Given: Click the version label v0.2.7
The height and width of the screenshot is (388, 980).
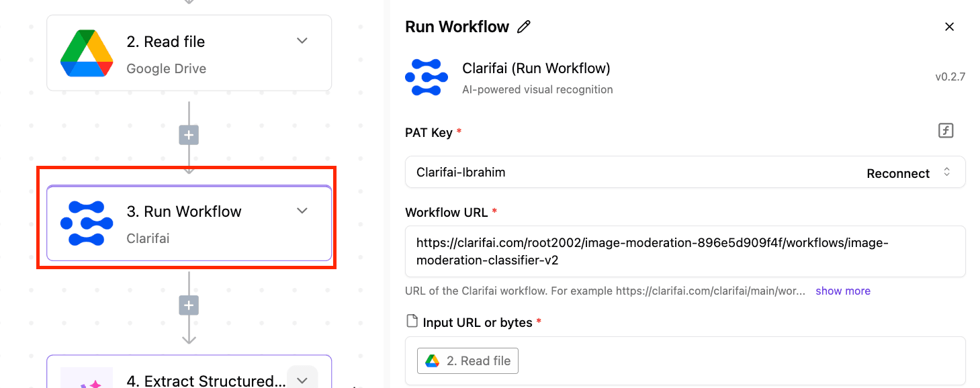Looking at the screenshot, I should [x=950, y=77].
